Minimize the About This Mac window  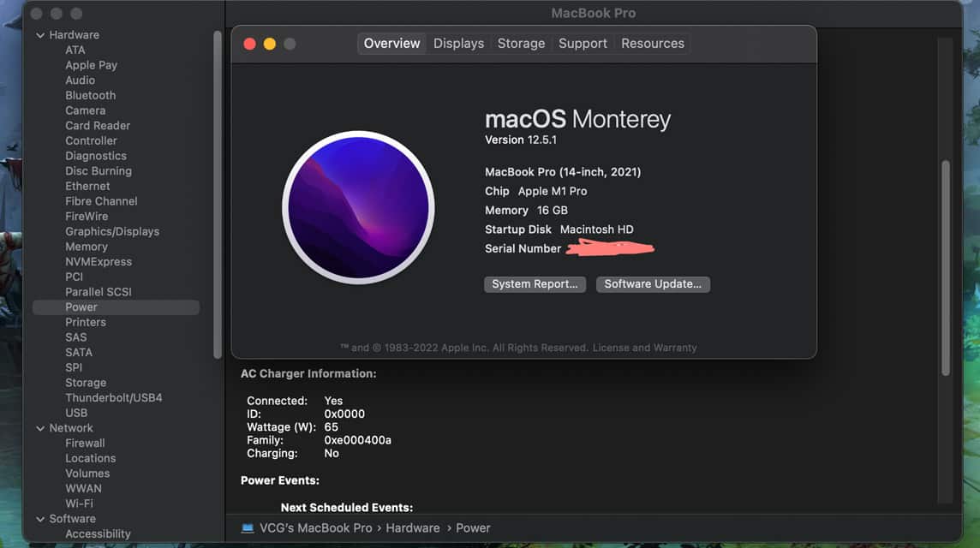tap(269, 44)
